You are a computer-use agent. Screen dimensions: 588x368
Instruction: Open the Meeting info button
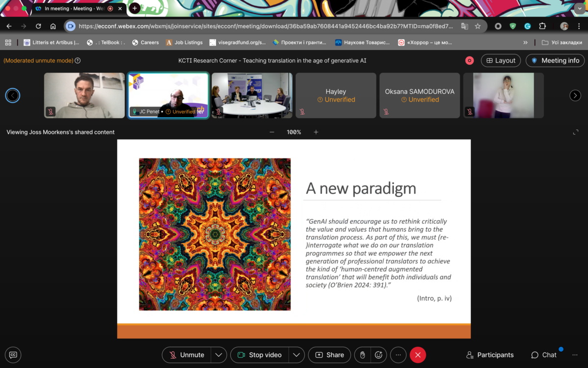click(x=555, y=60)
